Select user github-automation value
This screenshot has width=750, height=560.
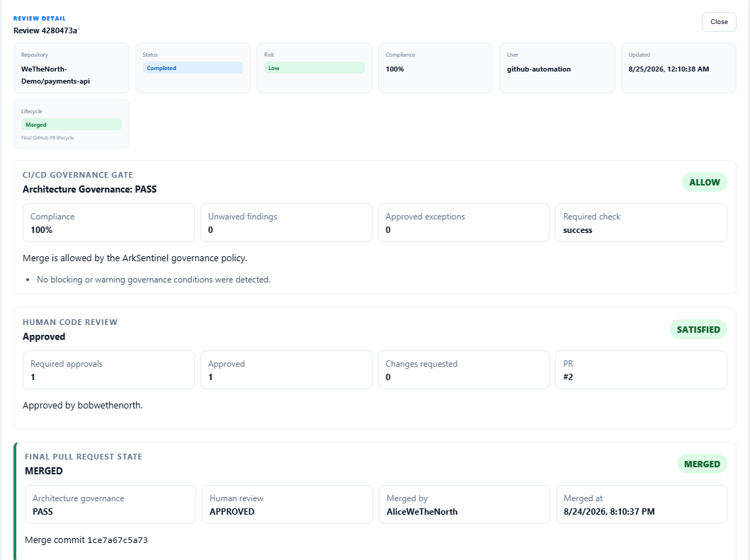[x=538, y=69]
